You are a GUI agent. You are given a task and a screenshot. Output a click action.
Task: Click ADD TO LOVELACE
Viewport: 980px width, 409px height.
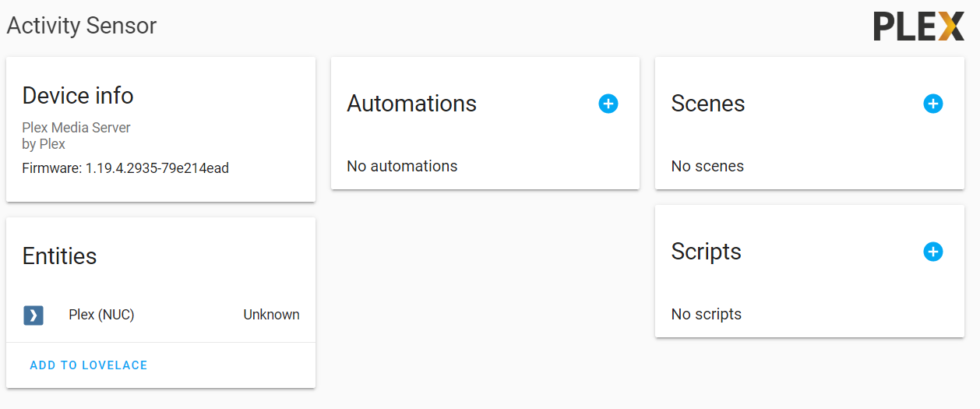89,365
